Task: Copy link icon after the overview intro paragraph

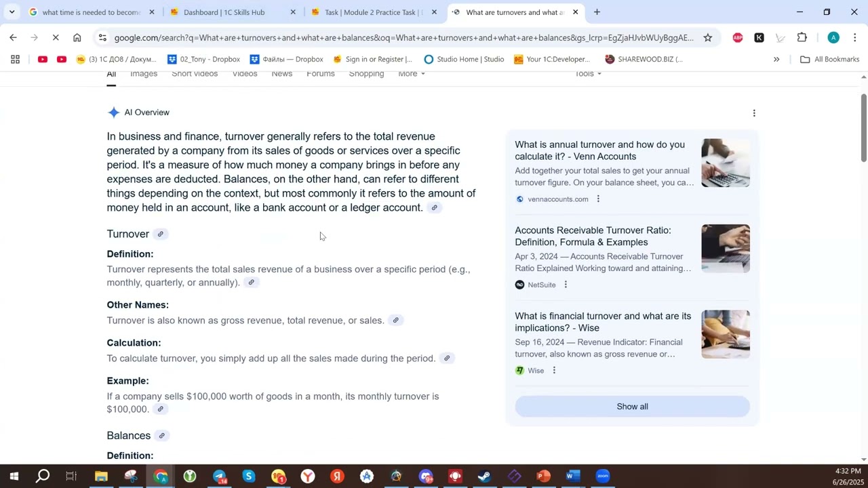Action: tap(435, 207)
